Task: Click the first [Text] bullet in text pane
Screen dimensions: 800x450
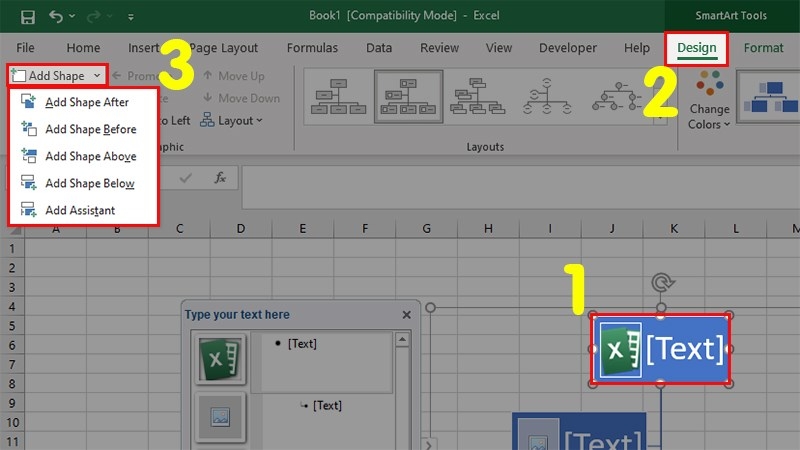Action: 302,344
